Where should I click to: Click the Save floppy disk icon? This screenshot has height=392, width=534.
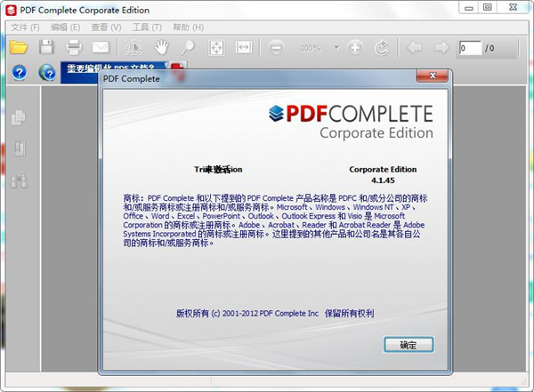pyautogui.click(x=46, y=47)
